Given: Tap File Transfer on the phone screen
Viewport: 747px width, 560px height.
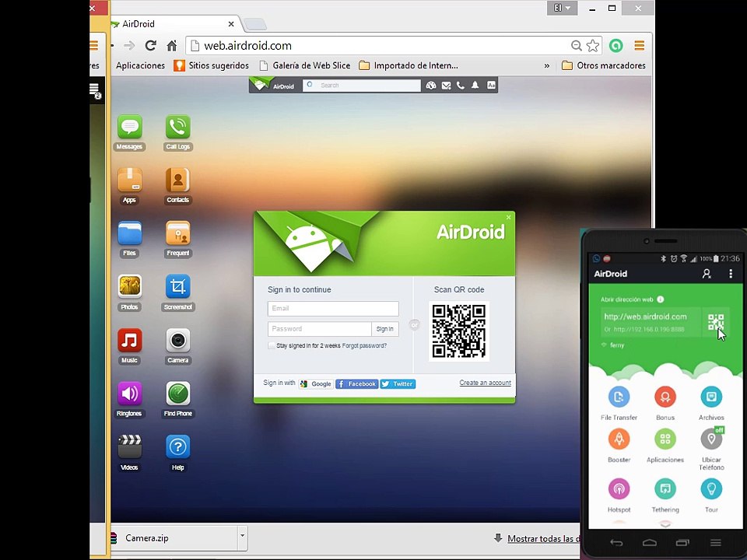Looking at the screenshot, I should point(619,397).
